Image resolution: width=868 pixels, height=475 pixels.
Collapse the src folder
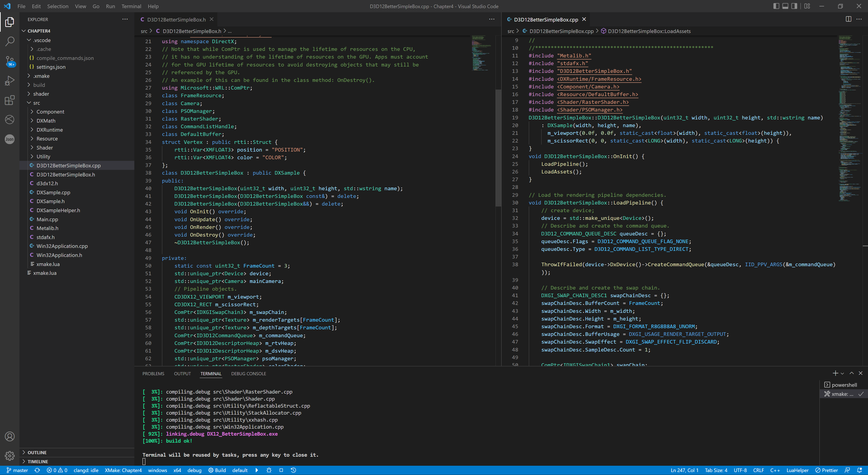pos(36,103)
